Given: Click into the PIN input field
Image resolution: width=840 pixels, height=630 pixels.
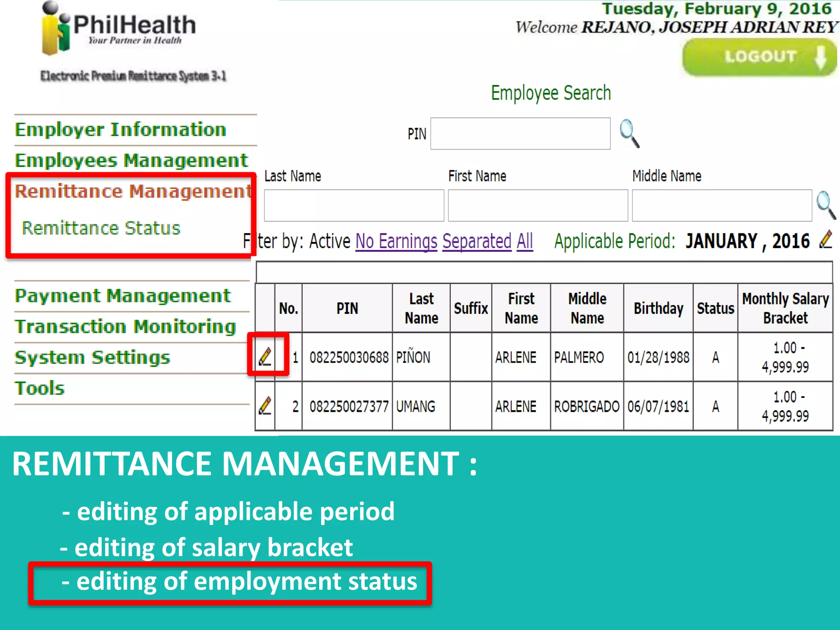Looking at the screenshot, I should 520,134.
